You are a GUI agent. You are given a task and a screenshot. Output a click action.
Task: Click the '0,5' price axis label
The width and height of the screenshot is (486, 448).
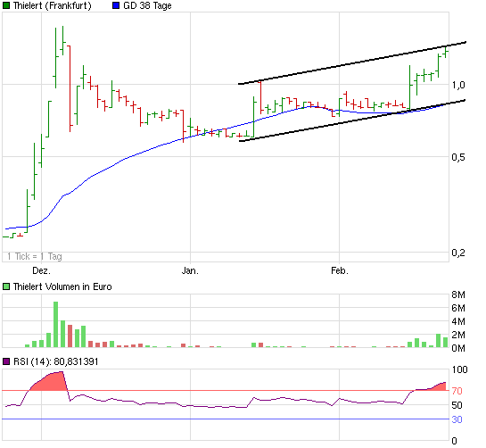(458, 157)
